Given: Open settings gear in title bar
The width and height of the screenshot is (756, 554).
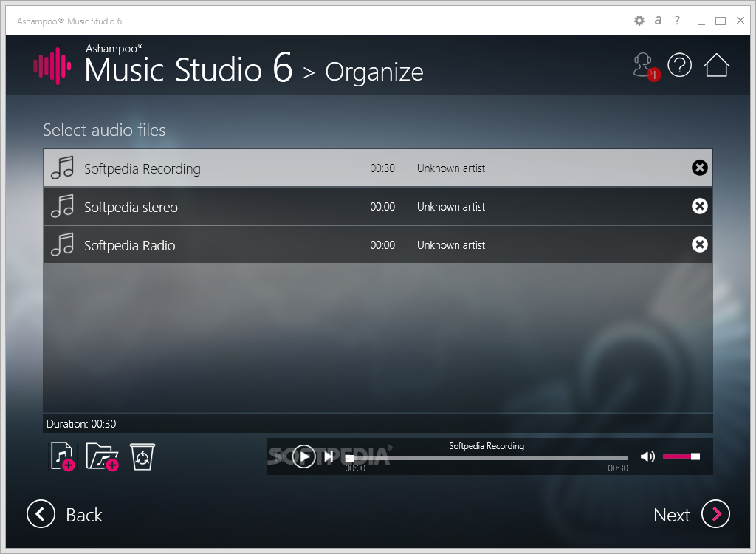Looking at the screenshot, I should click(x=639, y=21).
